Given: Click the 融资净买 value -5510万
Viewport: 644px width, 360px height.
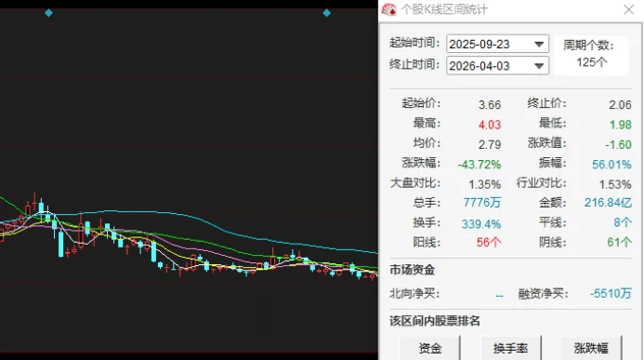Looking at the screenshot, I should [x=611, y=293].
